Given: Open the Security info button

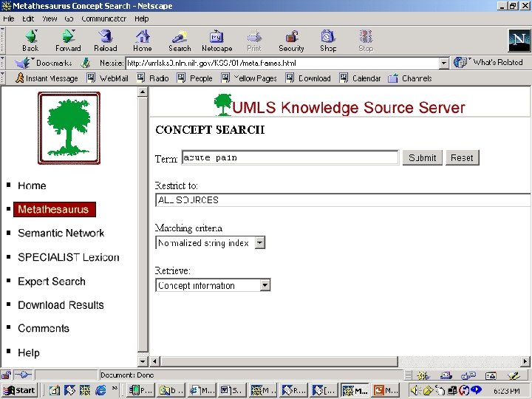Looking at the screenshot, I should pos(291,41).
